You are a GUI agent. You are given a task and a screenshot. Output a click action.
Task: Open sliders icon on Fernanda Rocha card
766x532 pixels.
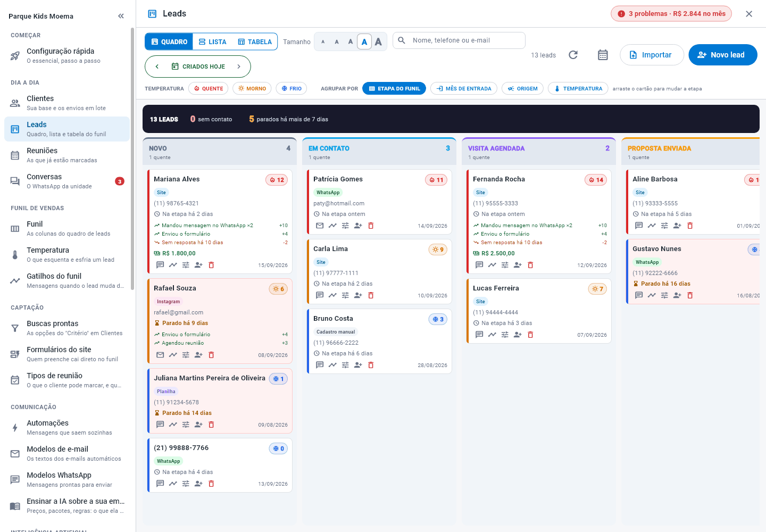(x=505, y=265)
